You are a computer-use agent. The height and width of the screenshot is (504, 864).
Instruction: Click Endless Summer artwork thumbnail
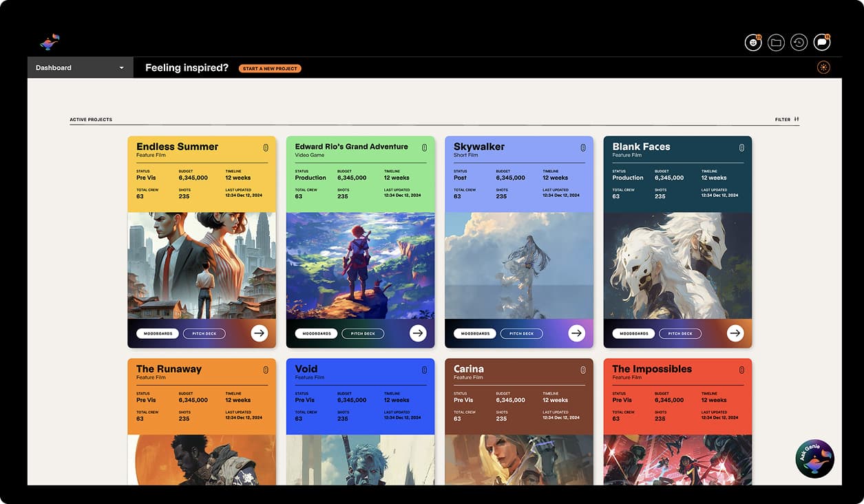202,265
